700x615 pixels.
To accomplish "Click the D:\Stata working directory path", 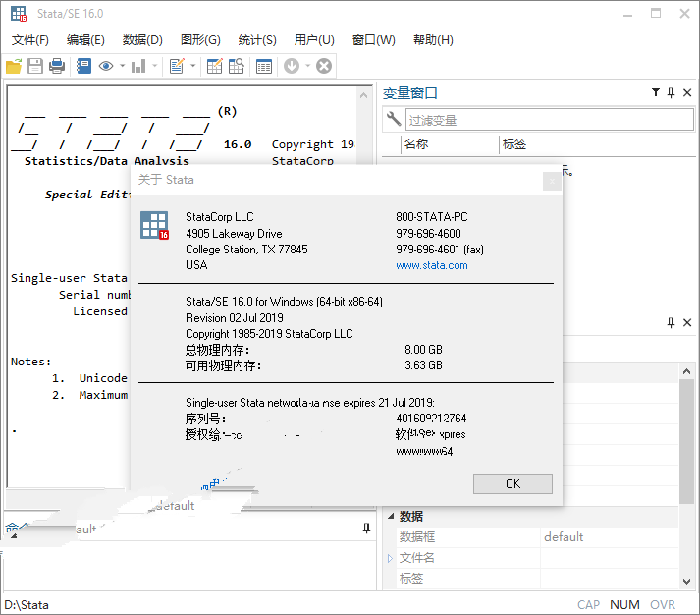I will [27, 605].
